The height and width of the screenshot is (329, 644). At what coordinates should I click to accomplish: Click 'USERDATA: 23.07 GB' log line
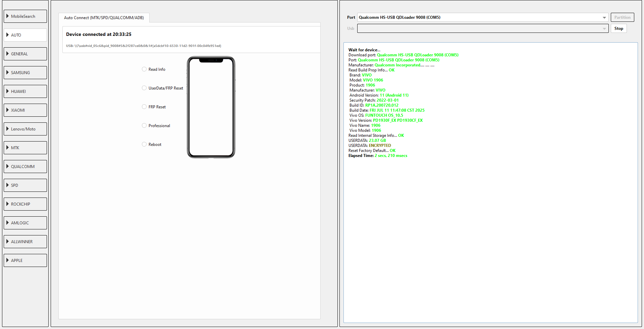tap(367, 141)
